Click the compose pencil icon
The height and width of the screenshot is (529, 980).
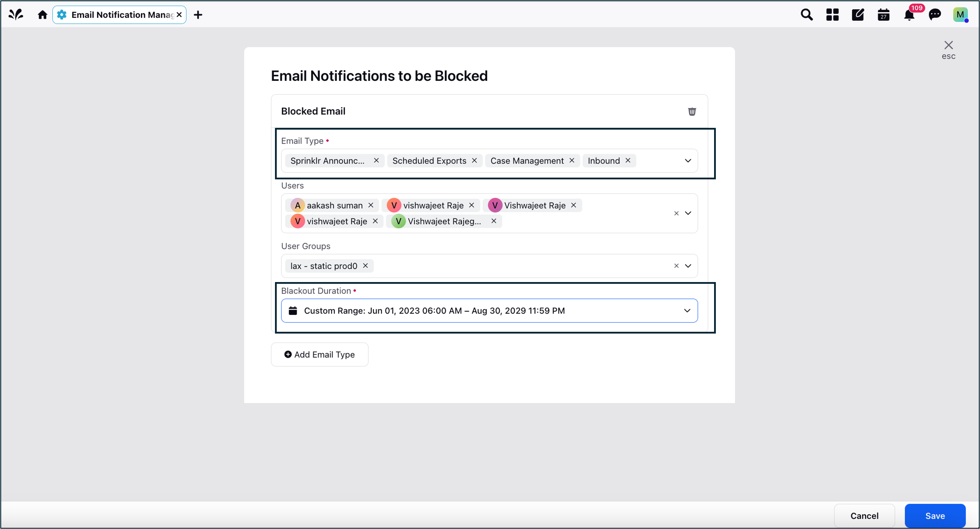click(857, 15)
